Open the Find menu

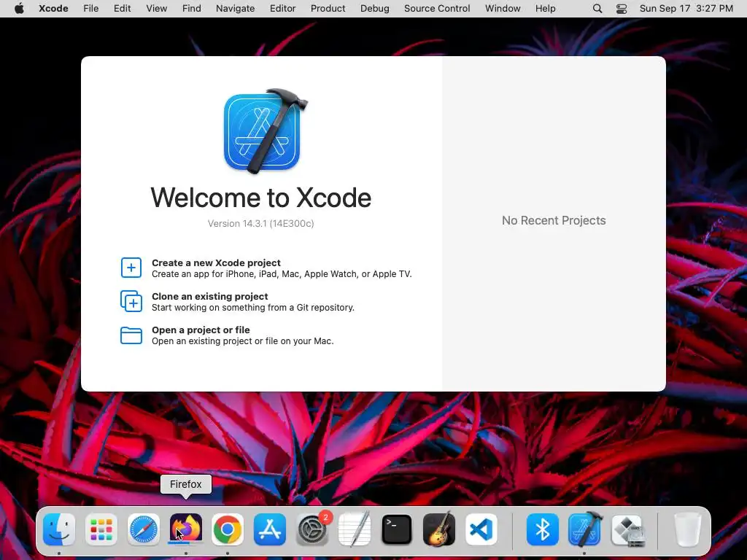(x=192, y=9)
